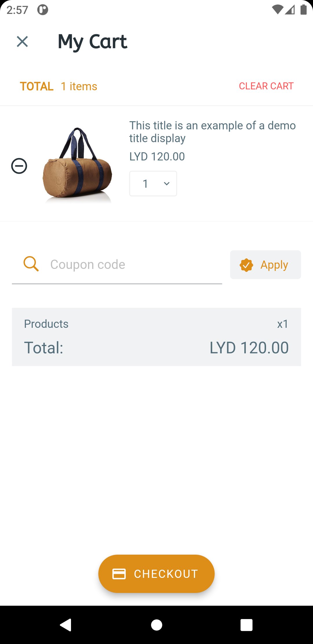
Task: Tap the coupon search magnifier icon
Action: click(x=31, y=264)
